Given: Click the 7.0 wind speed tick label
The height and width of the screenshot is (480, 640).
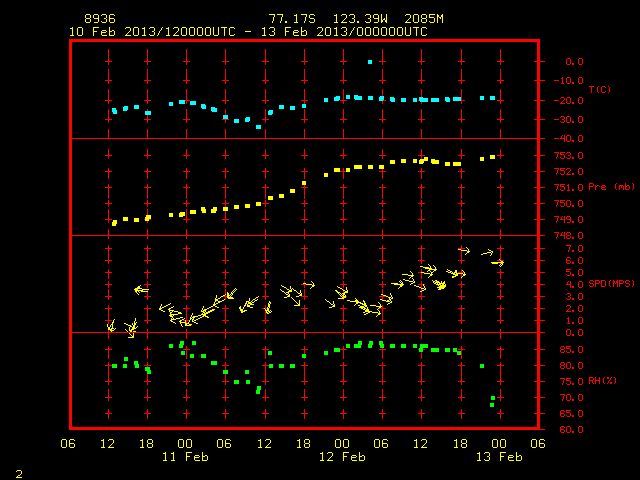Looking at the screenshot, I should click(575, 249).
